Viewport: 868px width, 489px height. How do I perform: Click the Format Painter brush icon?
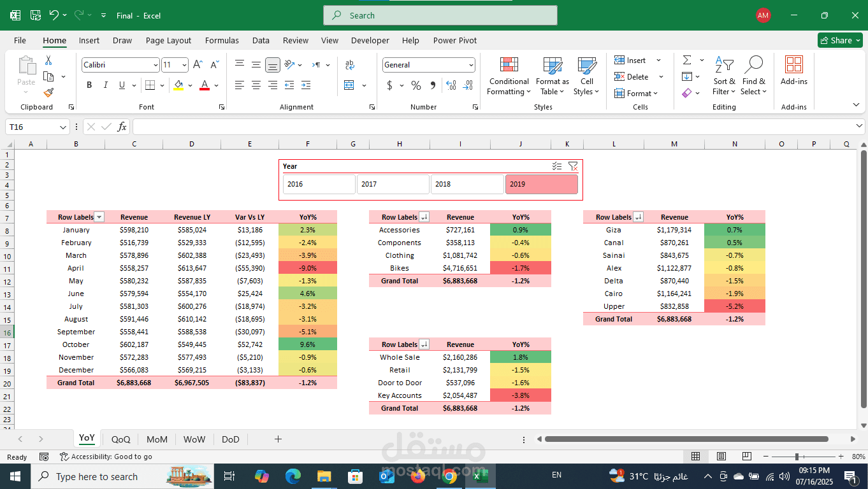click(48, 93)
